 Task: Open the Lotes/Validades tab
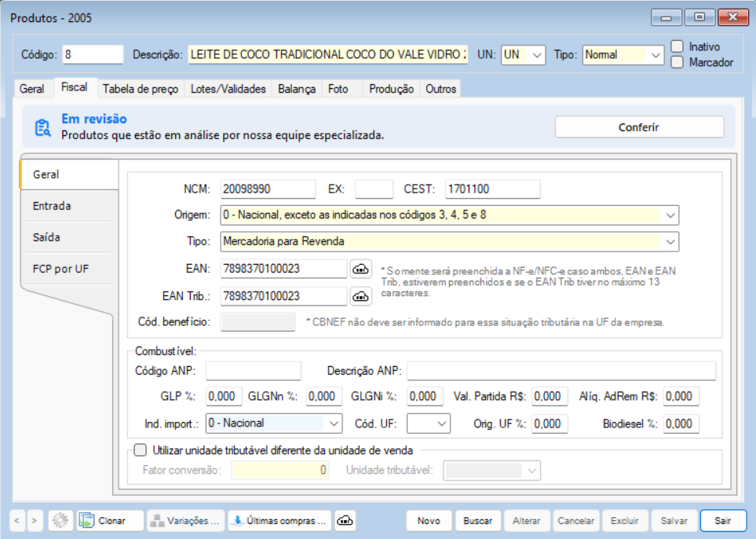point(228,89)
